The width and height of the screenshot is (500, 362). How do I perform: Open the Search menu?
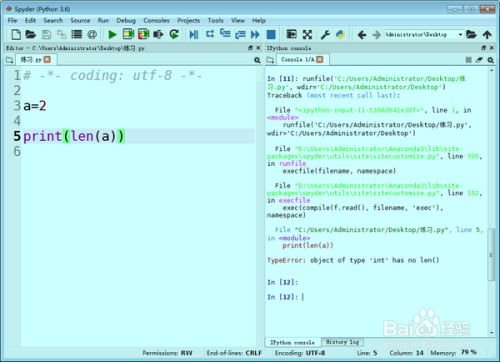pyautogui.click(x=53, y=20)
